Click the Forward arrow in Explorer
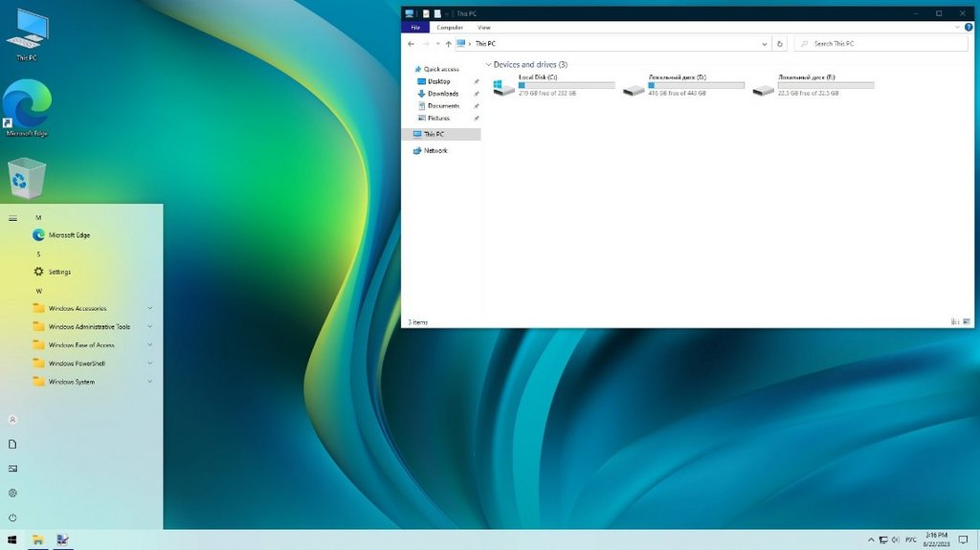 pos(426,44)
